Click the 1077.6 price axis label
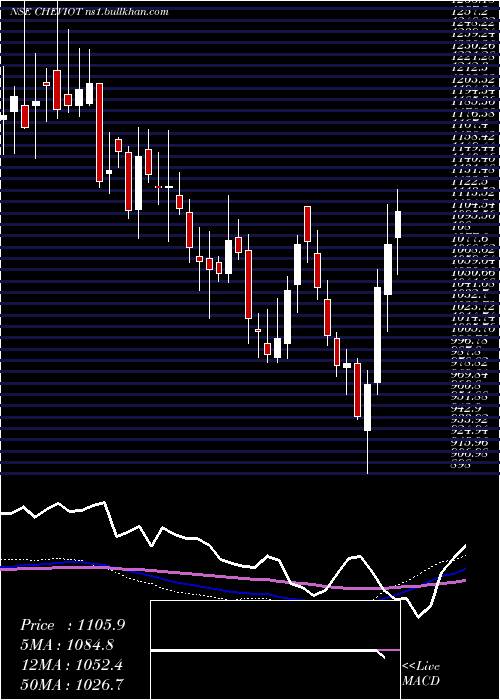This screenshot has height=700, width=500. pyautogui.click(x=471, y=238)
